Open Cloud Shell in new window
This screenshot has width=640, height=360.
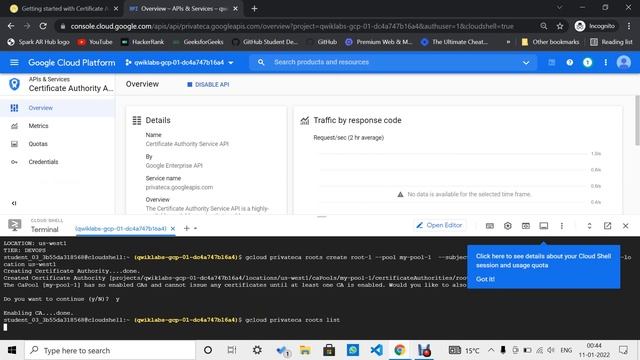[x=607, y=226]
